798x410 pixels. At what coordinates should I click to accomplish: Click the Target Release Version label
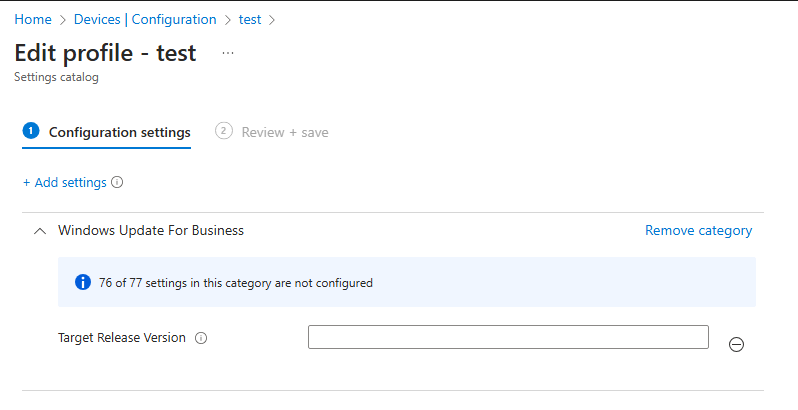pos(122,338)
